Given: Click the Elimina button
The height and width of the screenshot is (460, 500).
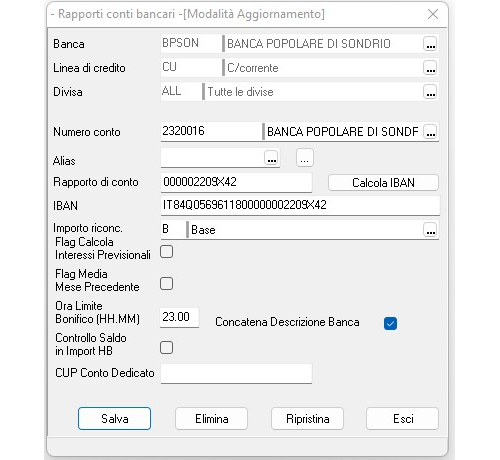Looking at the screenshot, I should [212, 418].
